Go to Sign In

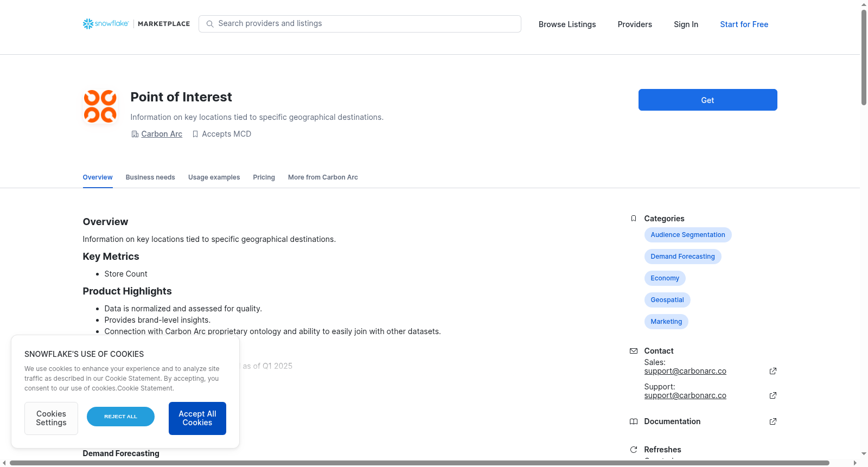click(x=686, y=24)
